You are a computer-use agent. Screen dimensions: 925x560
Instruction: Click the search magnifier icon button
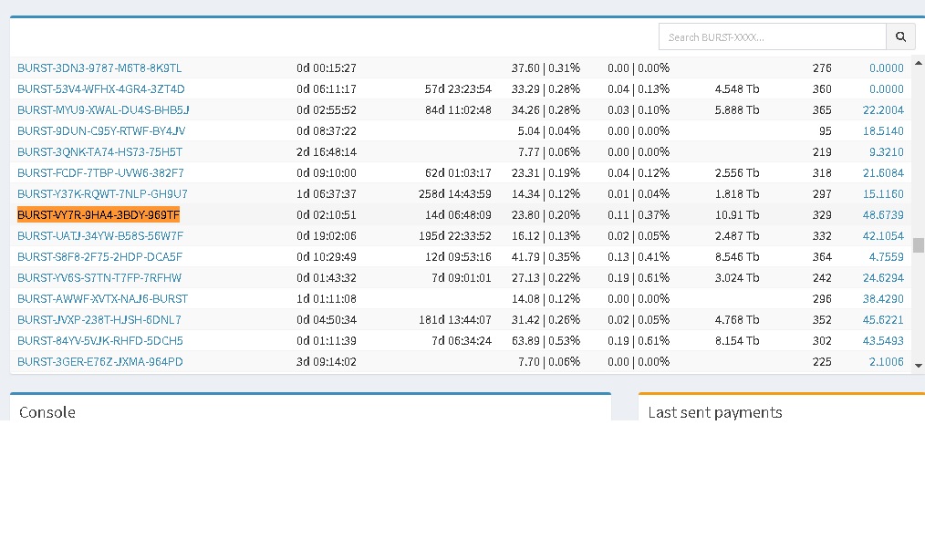pyautogui.click(x=900, y=37)
